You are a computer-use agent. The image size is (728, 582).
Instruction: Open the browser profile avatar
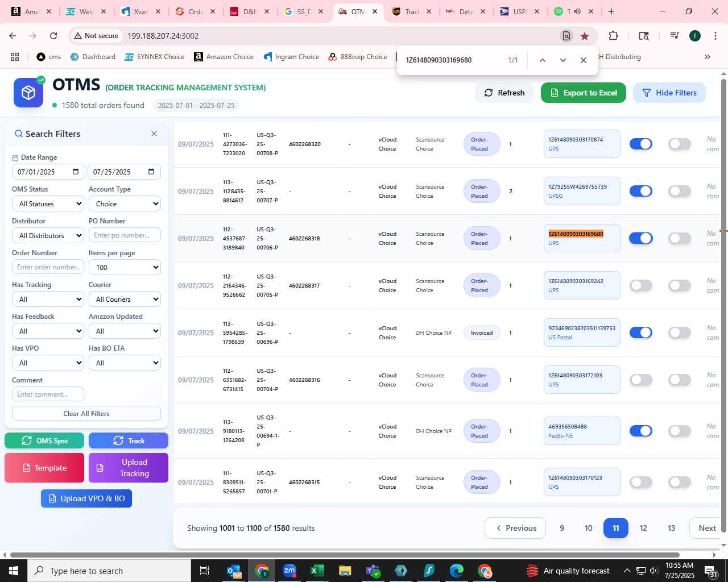click(x=695, y=36)
